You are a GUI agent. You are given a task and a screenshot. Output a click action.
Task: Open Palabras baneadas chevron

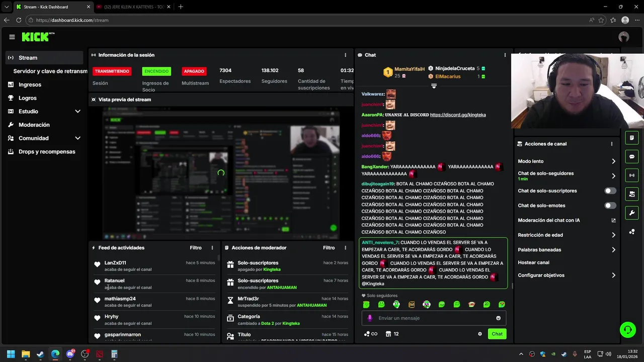coord(613,250)
